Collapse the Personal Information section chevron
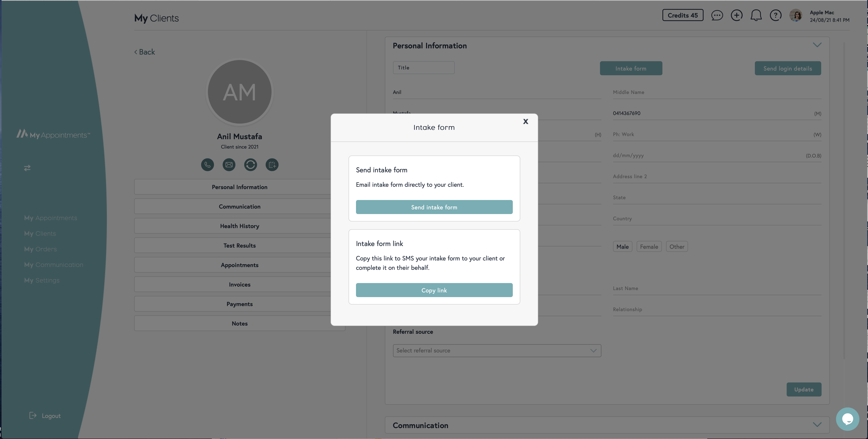The image size is (868, 439). pos(817,45)
